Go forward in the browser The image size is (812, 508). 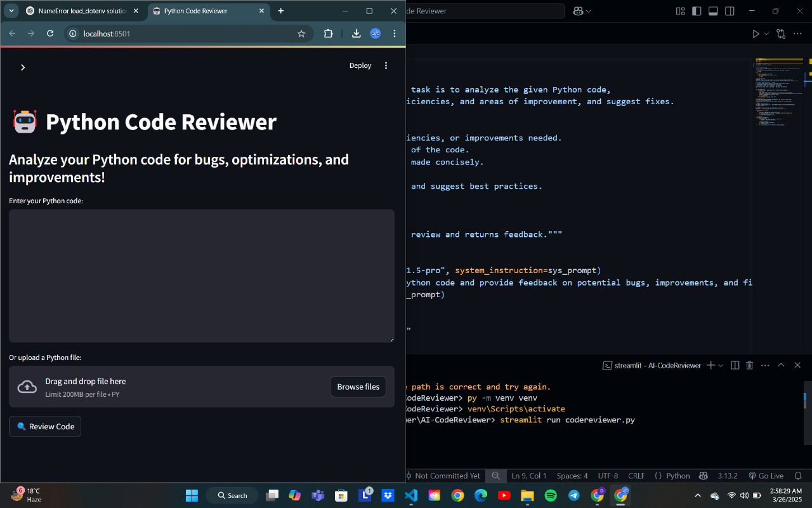click(x=31, y=34)
